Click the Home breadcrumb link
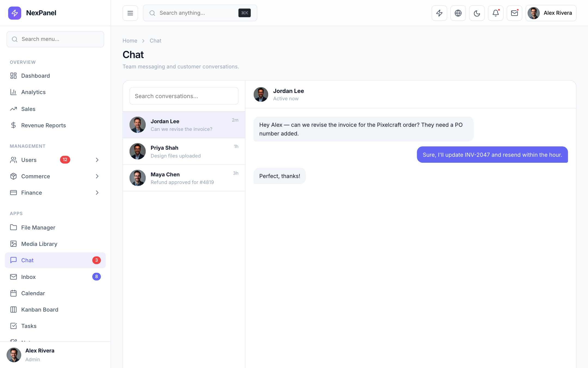 click(130, 41)
